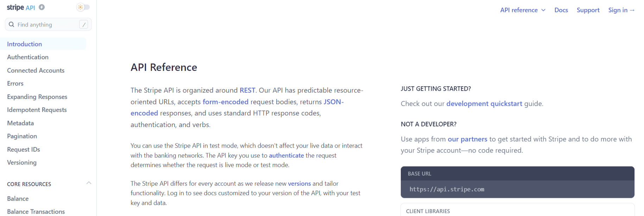Visit the our partners link
644x216 pixels.
pos(467,139)
